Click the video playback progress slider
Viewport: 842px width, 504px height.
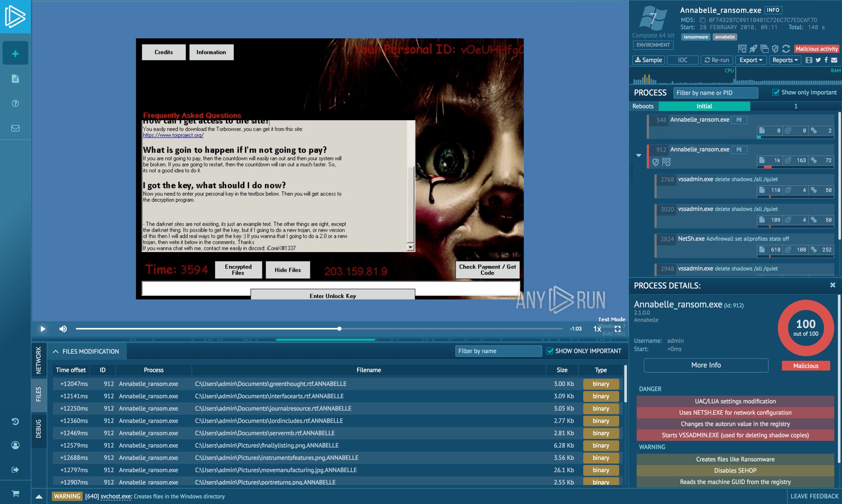319,329
